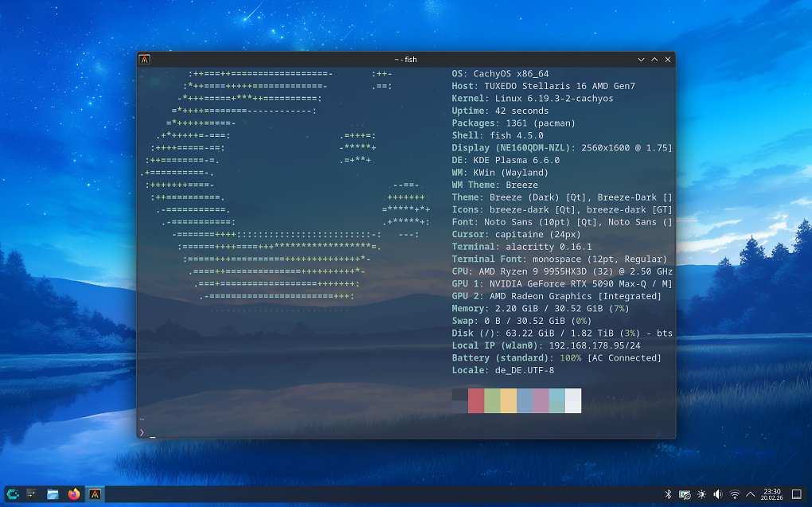
Task: Click the Memory 2.20 GiB line
Action: coord(541,309)
